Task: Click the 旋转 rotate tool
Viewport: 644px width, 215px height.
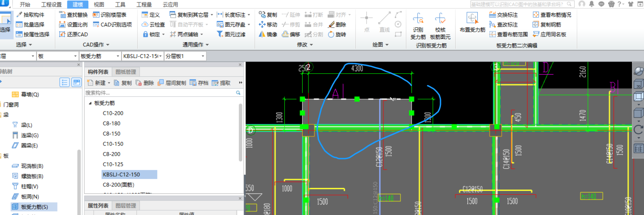Action: tap(337, 34)
